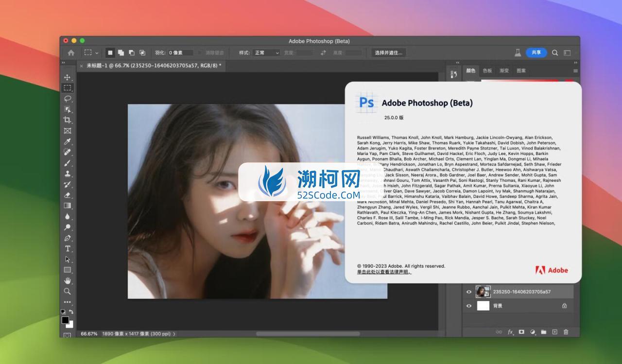This screenshot has height=364, width=622.
Task: Open the Edit Toolbar three-dots menu
Action: [x=68, y=302]
